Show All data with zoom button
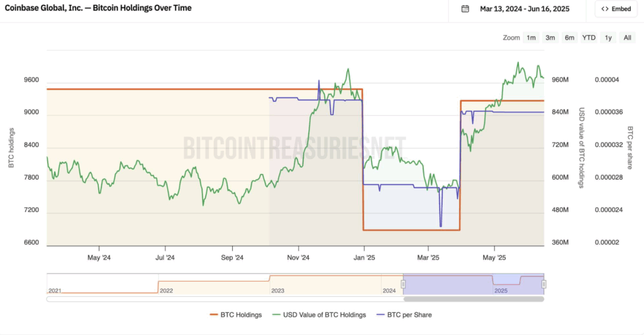The image size is (644, 335). 627,38
